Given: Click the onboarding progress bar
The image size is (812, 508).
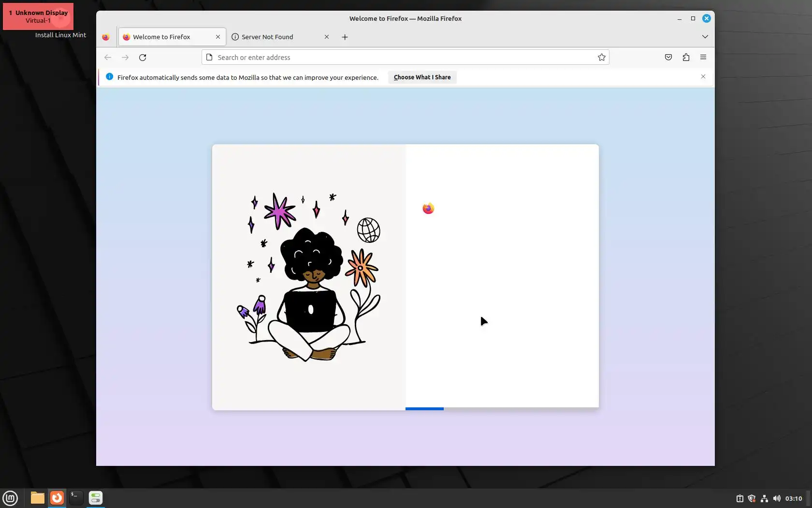Looking at the screenshot, I should pyautogui.click(x=502, y=409).
